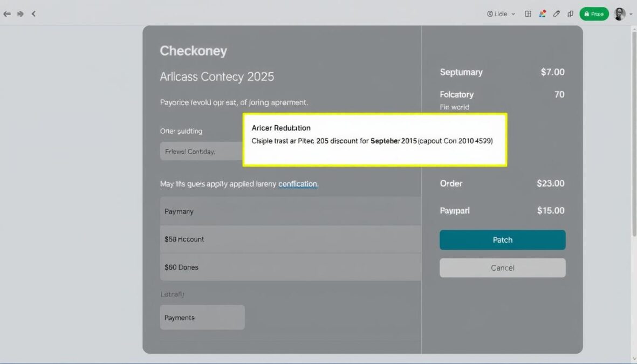Open the conflication link

pos(298,183)
